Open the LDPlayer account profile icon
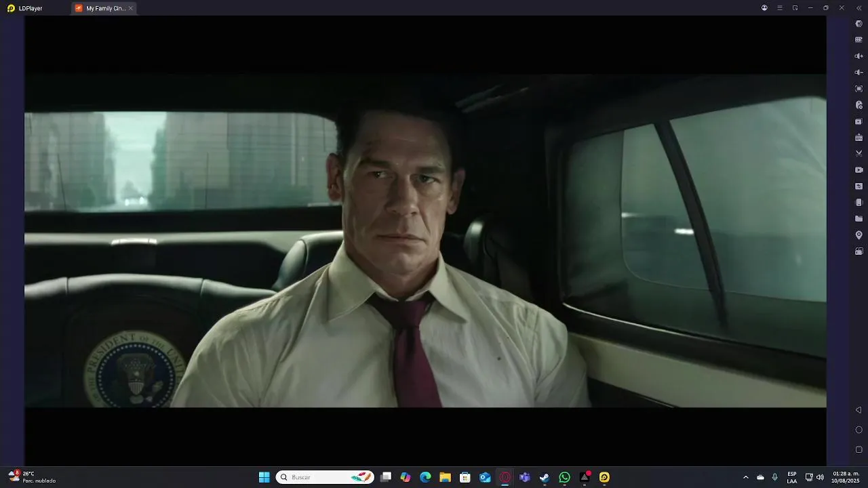 pyautogui.click(x=764, y=8)
